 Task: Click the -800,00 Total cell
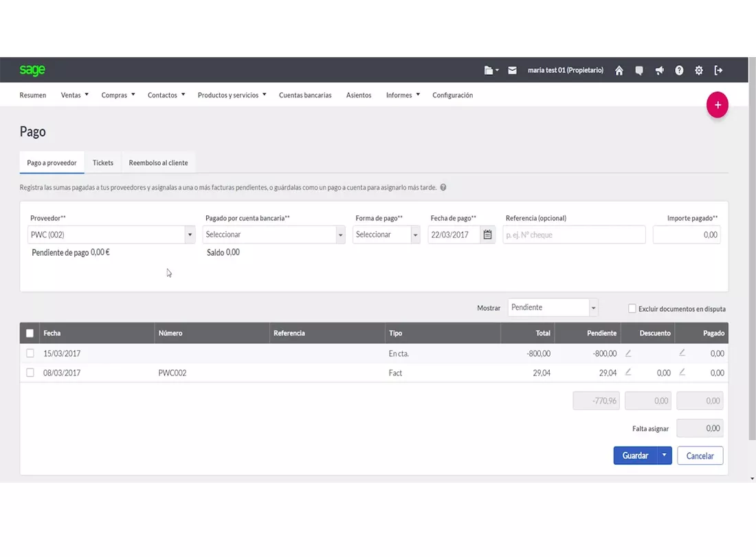pos(539,353)
